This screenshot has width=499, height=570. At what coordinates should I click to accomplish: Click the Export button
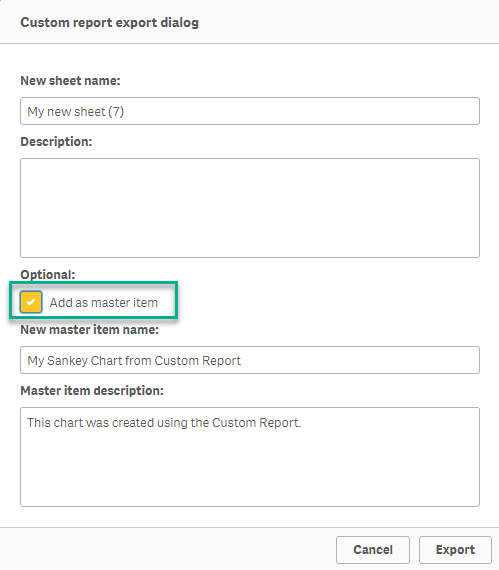pos(455,550)
